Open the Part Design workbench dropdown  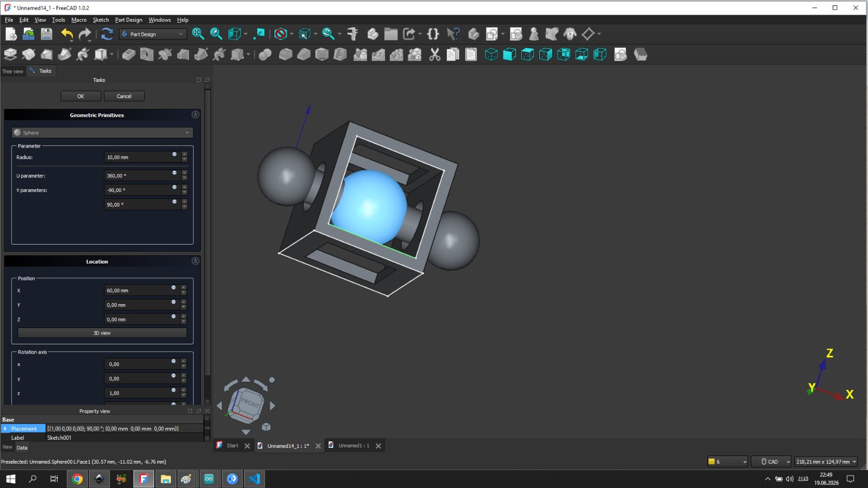(x=153, y=34)
